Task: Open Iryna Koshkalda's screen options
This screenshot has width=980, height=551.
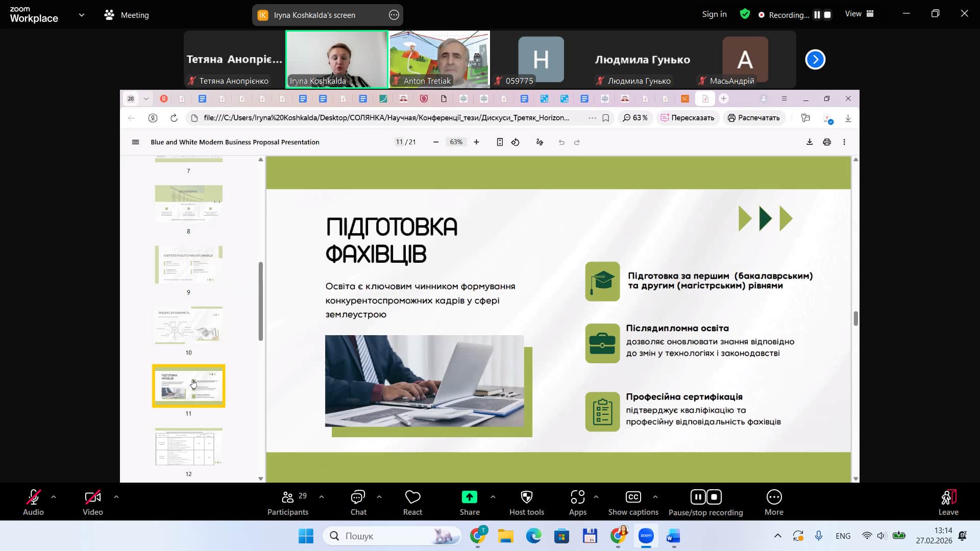Action: pos(394,15)
